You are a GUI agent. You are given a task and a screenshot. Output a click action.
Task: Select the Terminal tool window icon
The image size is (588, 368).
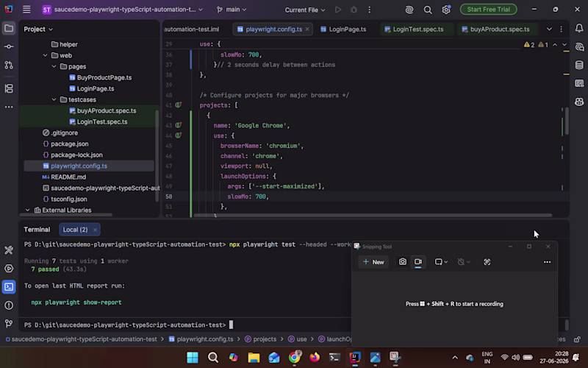(x=9, y=287)
